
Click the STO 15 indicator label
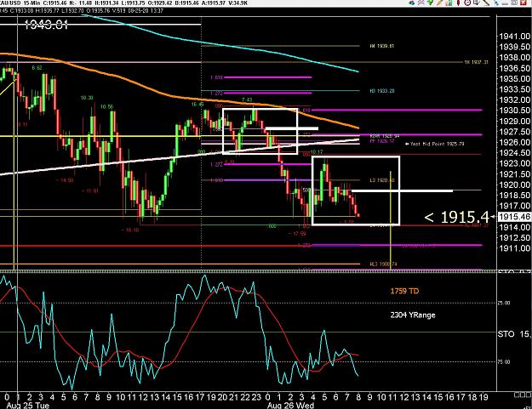514,334
